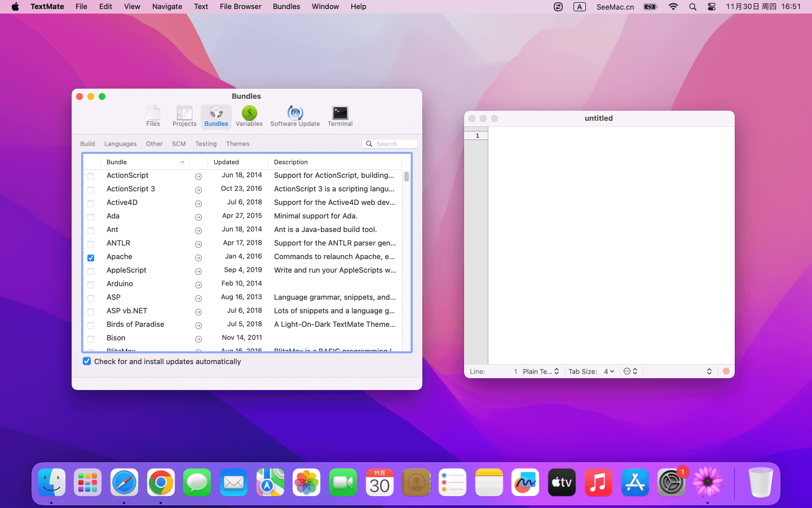Open the TextMate flower icon in Dock

(x=708, y=483)
